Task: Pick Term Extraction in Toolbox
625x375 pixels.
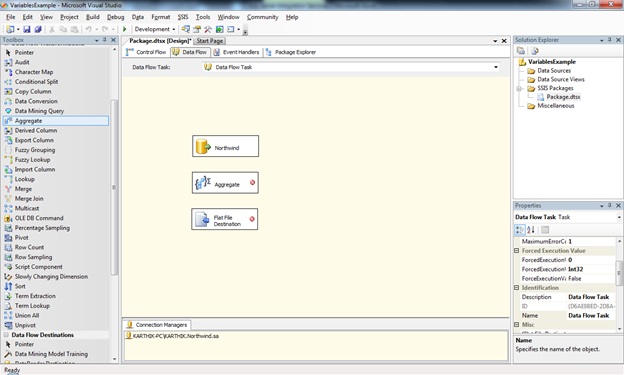Action: [35, 296]
